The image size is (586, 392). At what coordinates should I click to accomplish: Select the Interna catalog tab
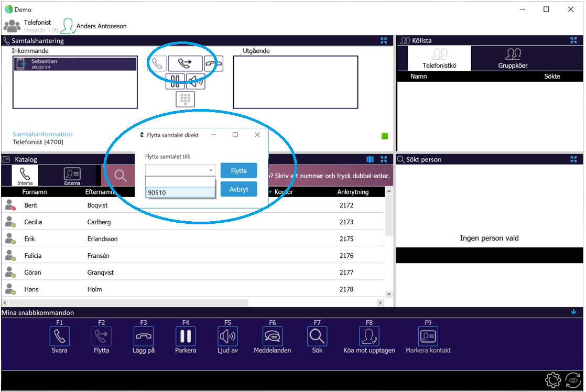pyautogui.click(x=25, y=175)
